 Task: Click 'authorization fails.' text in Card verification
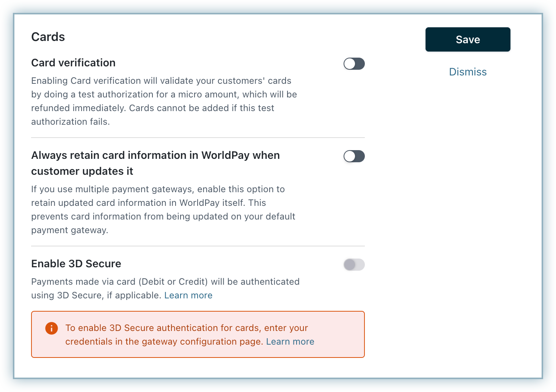71,122
